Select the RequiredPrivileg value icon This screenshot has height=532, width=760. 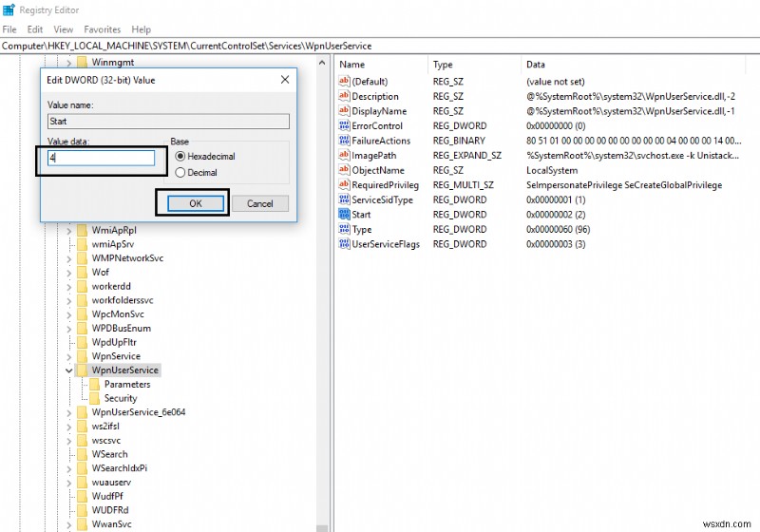tap(344, 184)
